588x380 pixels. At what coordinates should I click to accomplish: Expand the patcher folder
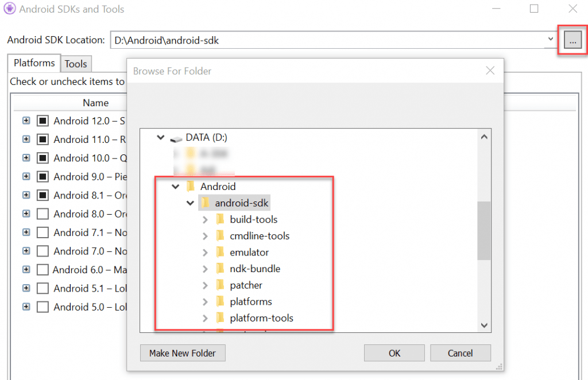(205, 285)
